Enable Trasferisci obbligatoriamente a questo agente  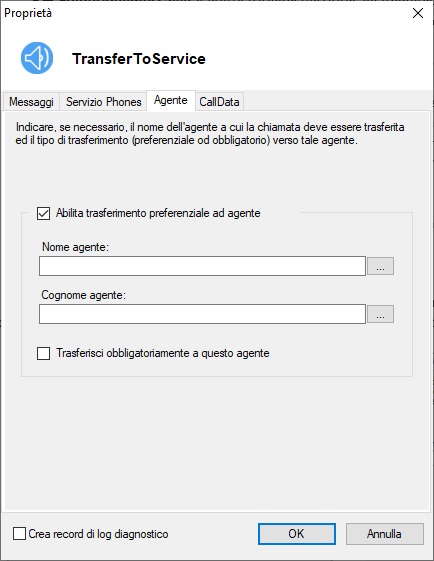tap(44, 353)
